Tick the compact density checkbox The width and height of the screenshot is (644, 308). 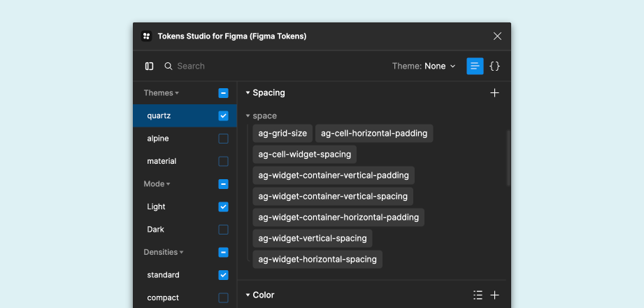(224, 297)
